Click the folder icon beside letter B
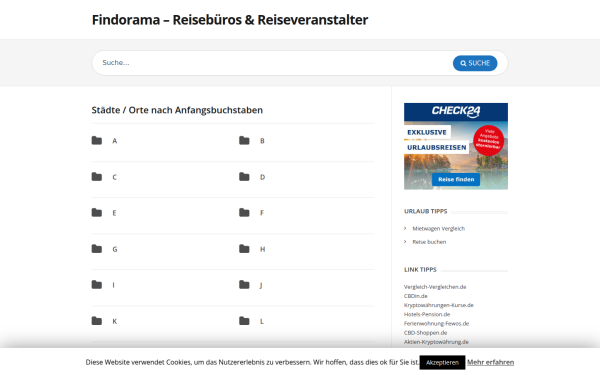 pyautogui.click(x=244, y=140)
